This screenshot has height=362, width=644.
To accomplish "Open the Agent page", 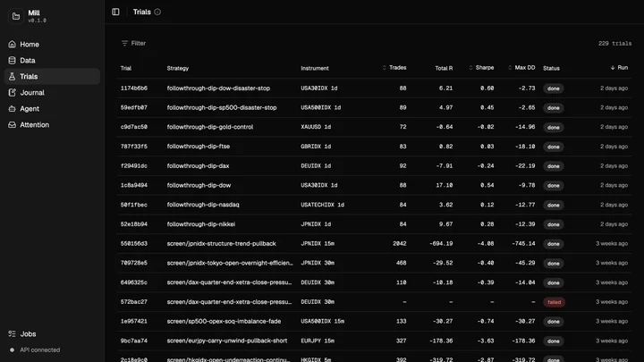I will [x=52, y=108].
